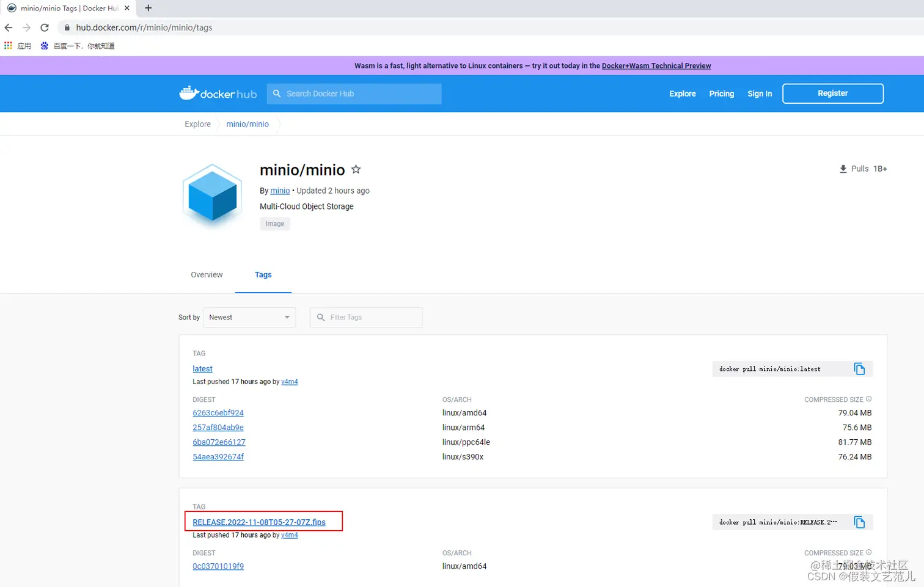Click the magnifier icon in Filter Tags
This screenshot has width=924, height=587.
(x=321, y=317)
